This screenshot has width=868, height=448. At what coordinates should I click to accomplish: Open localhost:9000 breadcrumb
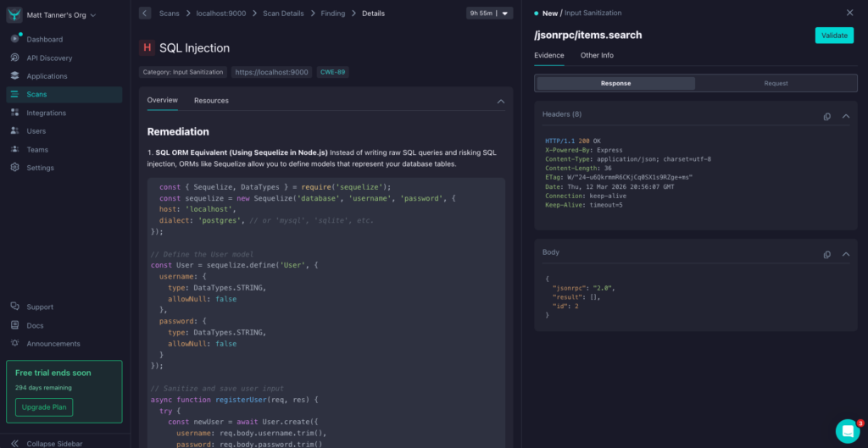tap(221, 14)
